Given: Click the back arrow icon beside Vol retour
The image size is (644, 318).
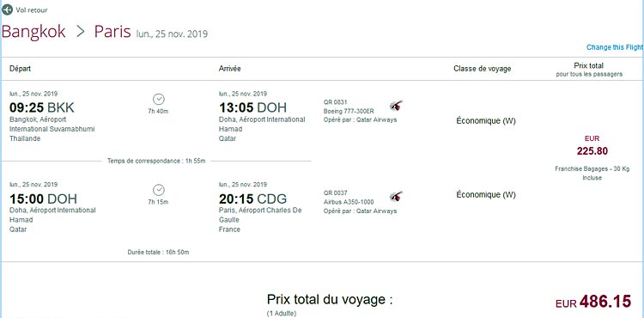Looking at the screenshot, I should (x=7, y=9).
